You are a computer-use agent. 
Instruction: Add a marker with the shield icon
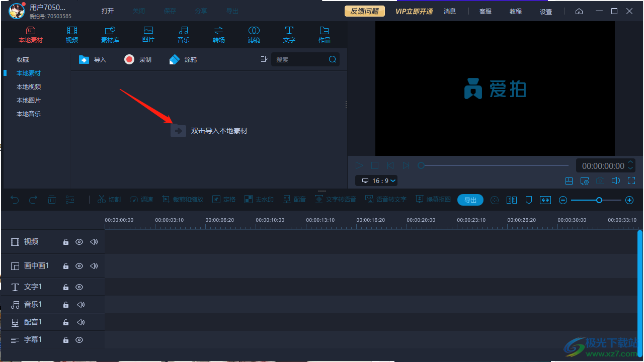tap(529, 200)
